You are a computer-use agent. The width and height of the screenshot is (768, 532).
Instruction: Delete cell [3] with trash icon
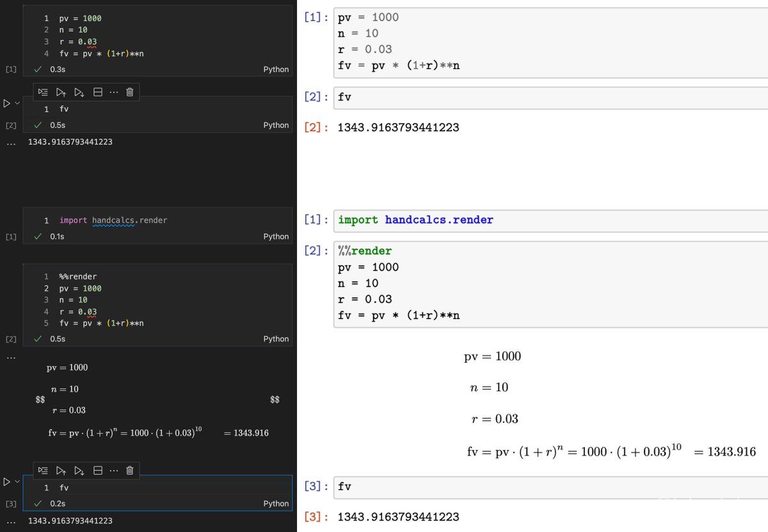click(x=130, y=471)
